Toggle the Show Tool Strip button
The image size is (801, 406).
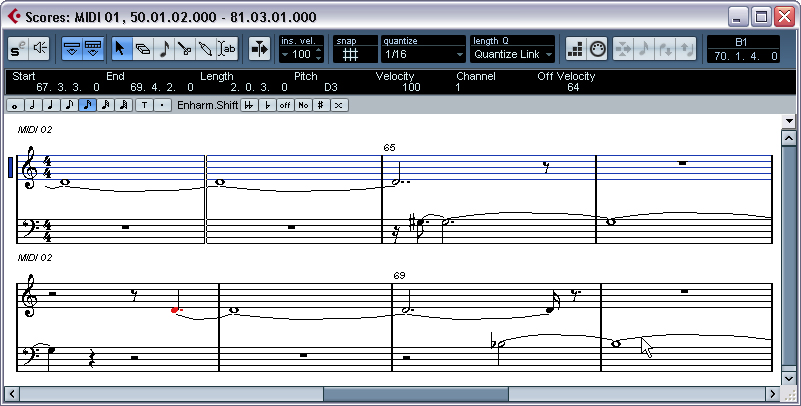pos(92,49)
